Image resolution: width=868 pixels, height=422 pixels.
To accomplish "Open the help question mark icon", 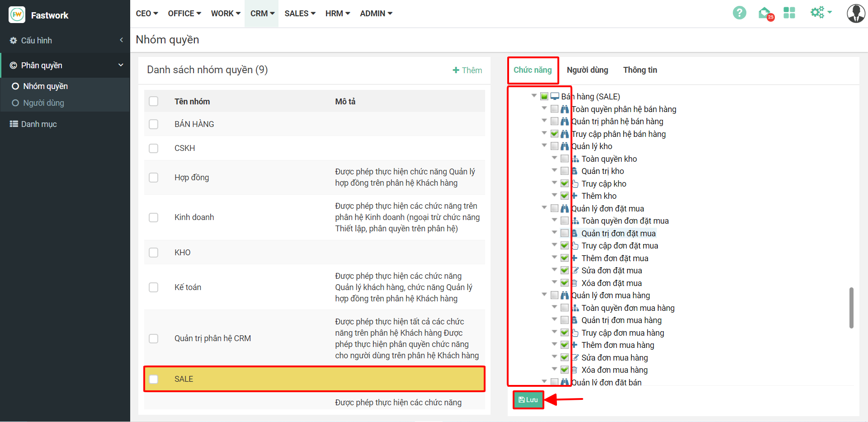I will (x=739, y=13).
